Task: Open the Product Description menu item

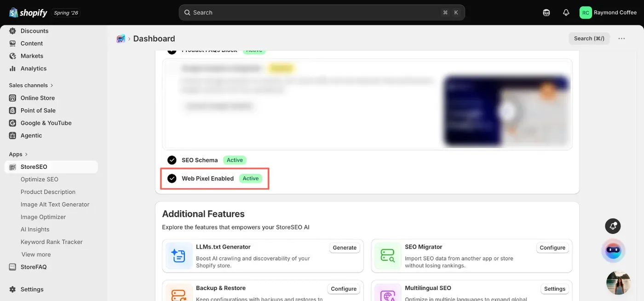Action: click(48, 192)
